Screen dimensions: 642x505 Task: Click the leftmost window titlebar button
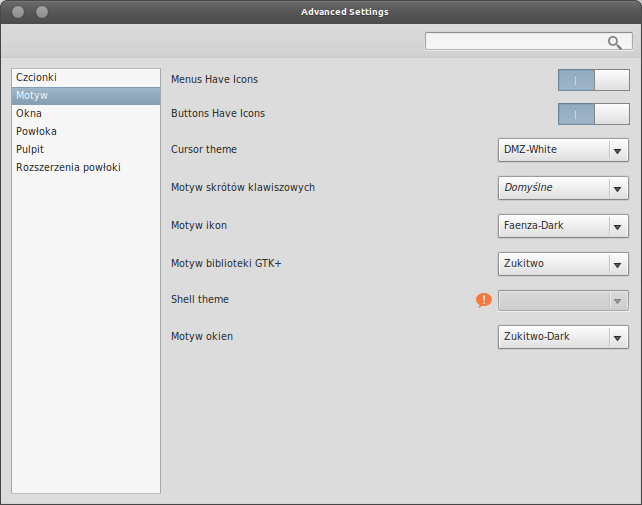[18, 12]
